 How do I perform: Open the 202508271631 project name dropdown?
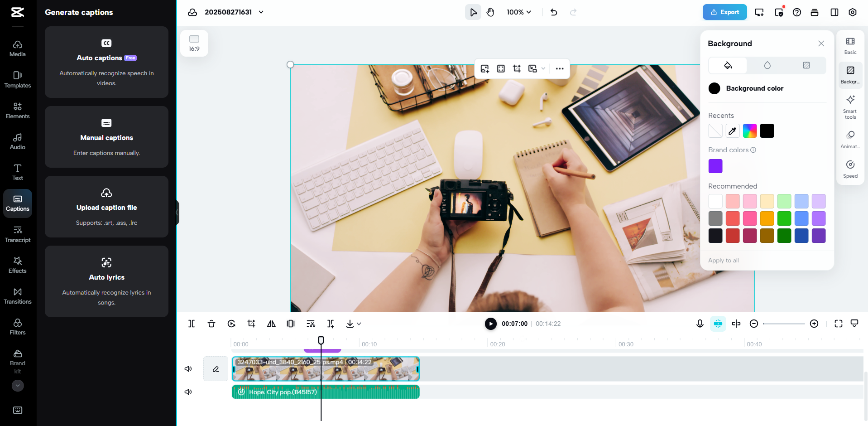[x=261, y=12]
